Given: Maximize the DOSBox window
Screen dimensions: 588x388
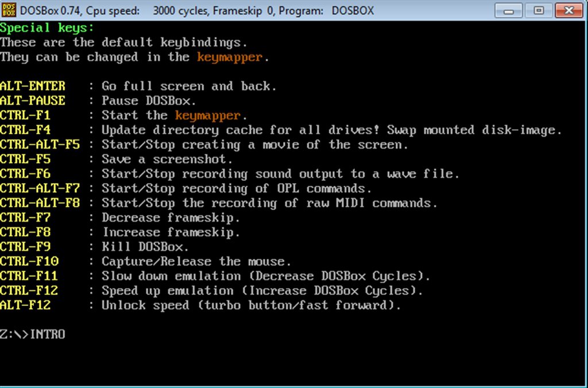Looking at the screenshot, I should [x=538, y=10].
